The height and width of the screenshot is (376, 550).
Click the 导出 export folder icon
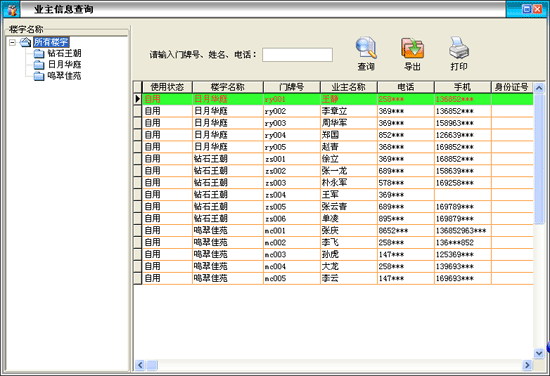click(x=412, y=48)
